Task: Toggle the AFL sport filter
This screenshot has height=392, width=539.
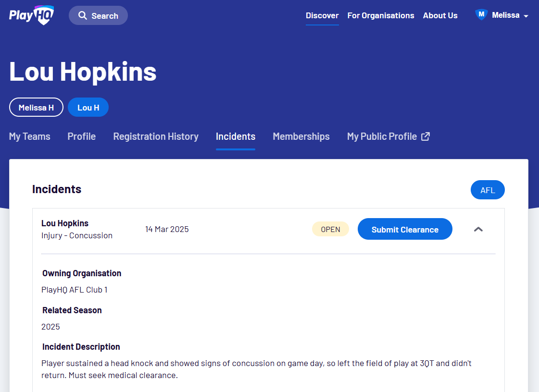Action: click(488, 190)
